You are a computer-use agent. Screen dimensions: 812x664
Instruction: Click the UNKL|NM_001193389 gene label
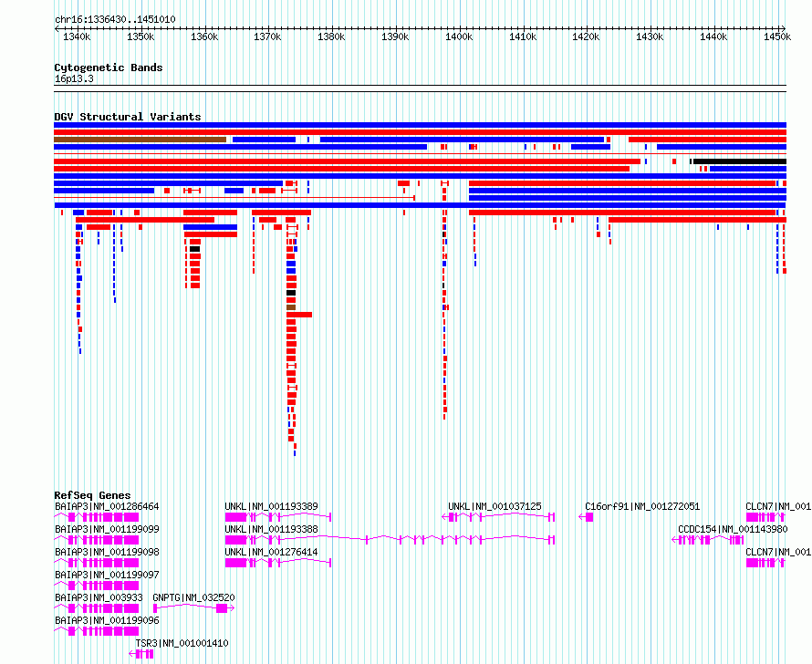[271, 507]
